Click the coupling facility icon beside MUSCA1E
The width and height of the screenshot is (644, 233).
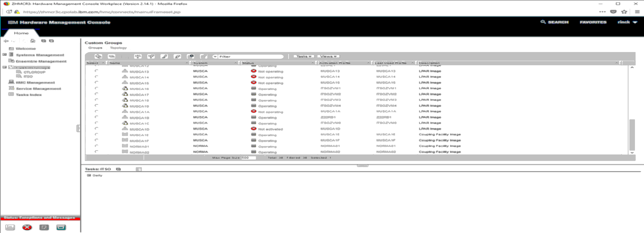point(125,134)
